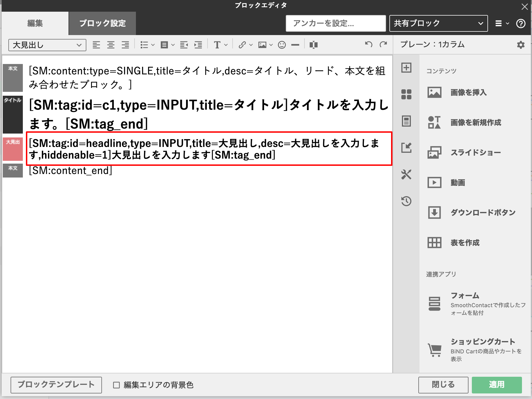This screenshot has width=532, height=399.
Task: Click the [SM:content_end] text line
Action: 70,171
